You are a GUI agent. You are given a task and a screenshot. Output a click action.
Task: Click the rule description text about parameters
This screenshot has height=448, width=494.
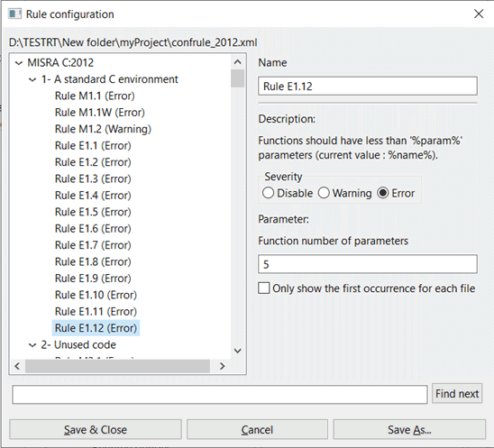point(360,148)
